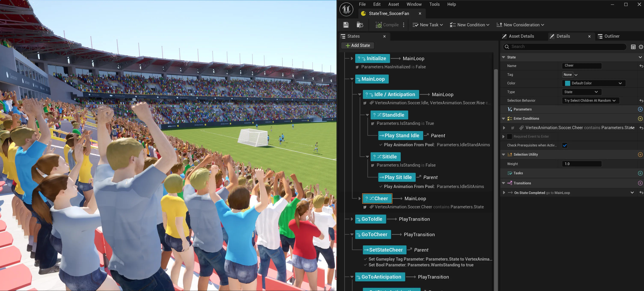Collapse the Selection Utility section
644x291 pixels.
click(x=503, y=155)
